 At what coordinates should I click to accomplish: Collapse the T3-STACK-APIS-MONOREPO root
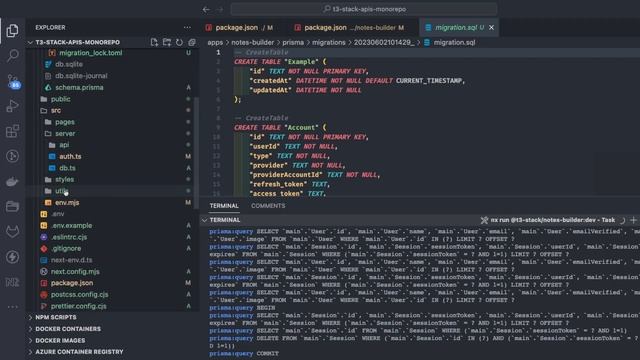tap(78, 42)
